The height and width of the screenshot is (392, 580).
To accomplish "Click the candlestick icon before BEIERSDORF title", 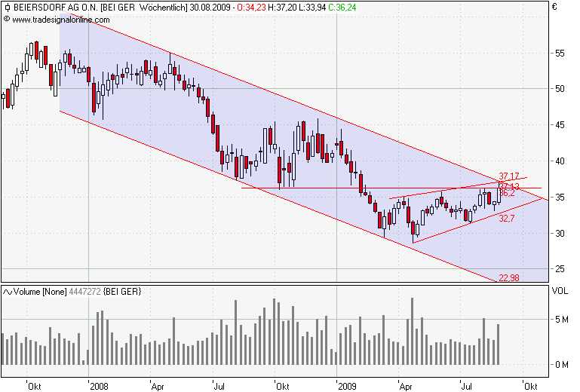I will pos(7,8).
